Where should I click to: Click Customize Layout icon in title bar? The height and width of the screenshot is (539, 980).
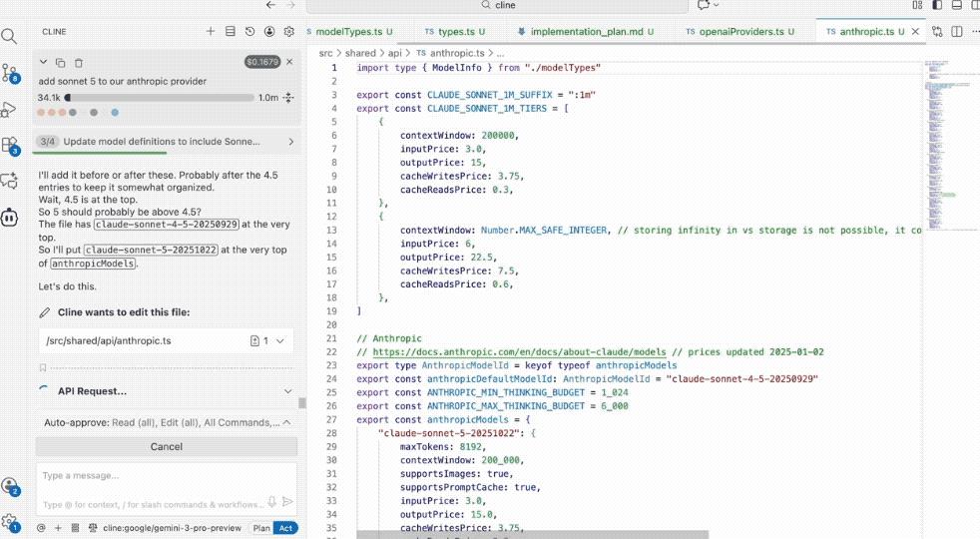(917, 5)
